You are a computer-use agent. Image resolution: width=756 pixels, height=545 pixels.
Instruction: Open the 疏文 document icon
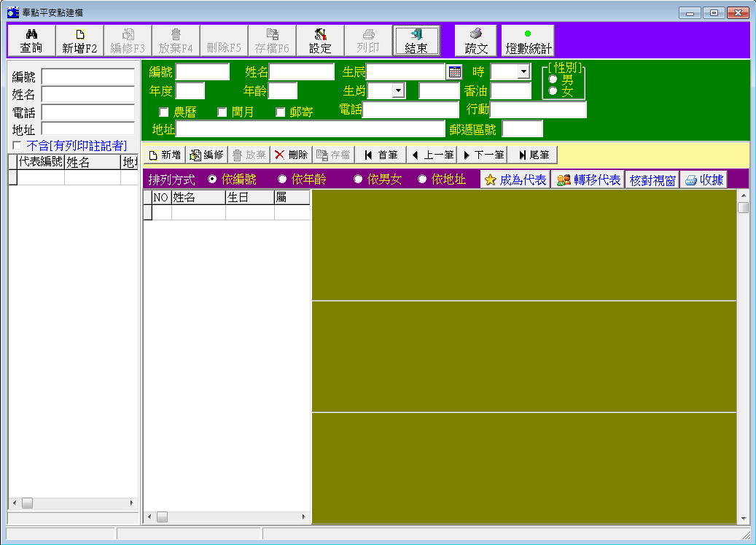[x=476, y=34]
